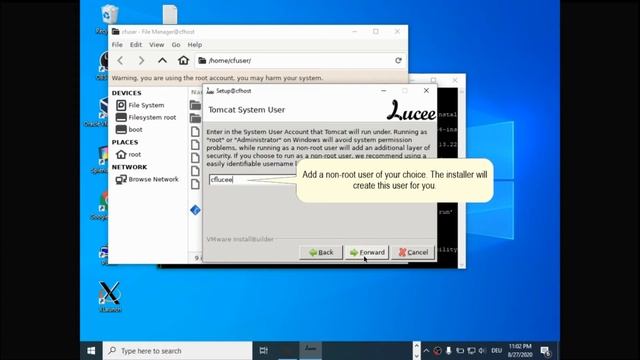This screenshot has height=360, width=640.
Task: Click taskbar search box
Action: click(x=178, y=351)
